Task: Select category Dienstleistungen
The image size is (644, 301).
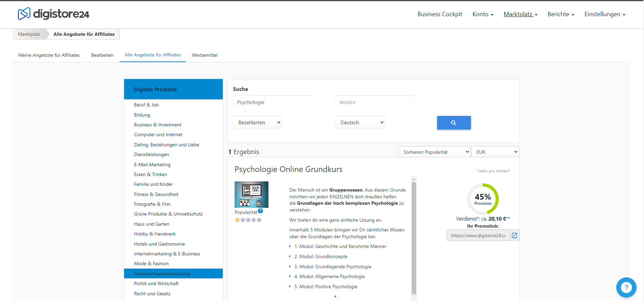Action: click(151, 154)
